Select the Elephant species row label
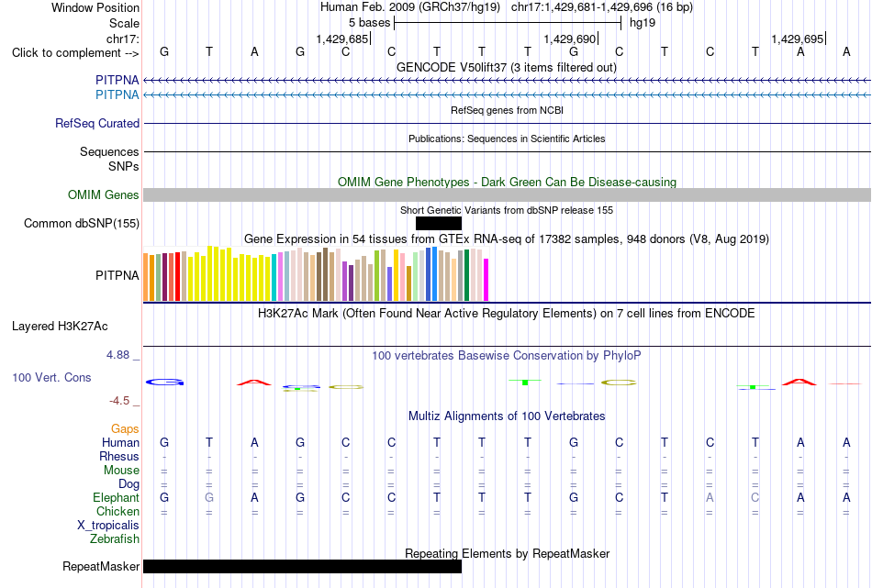The image size is (872, 588). tap(116, 497)
